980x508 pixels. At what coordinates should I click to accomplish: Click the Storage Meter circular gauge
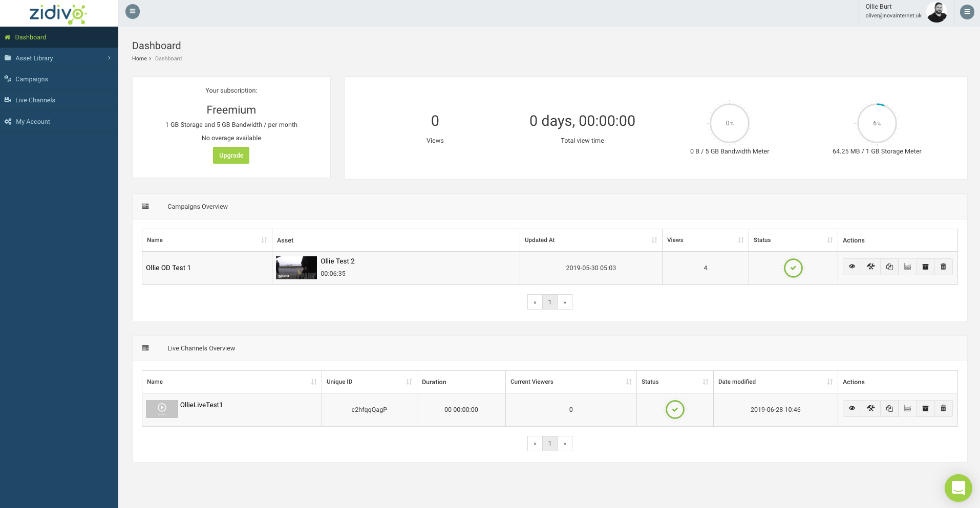[877, 123]
